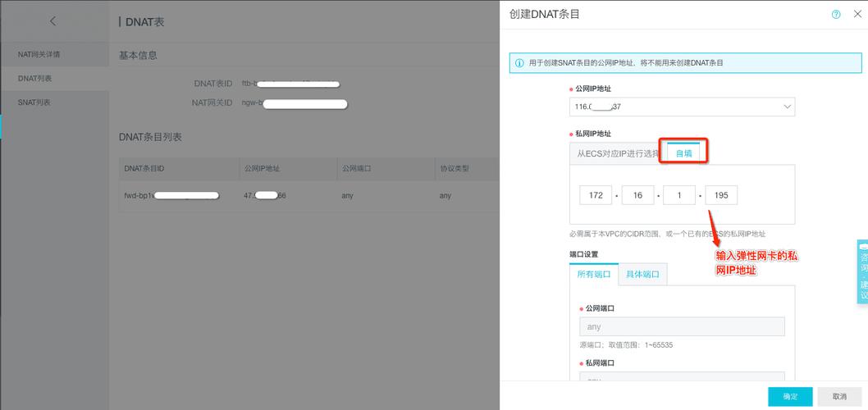This screenshot has height=410, width=868.
Task: Click the 公网端口 input field
Action: [682, 326]
